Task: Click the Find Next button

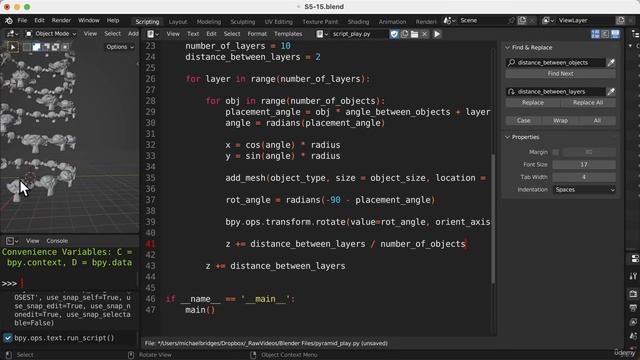Action: pos(560,74)
